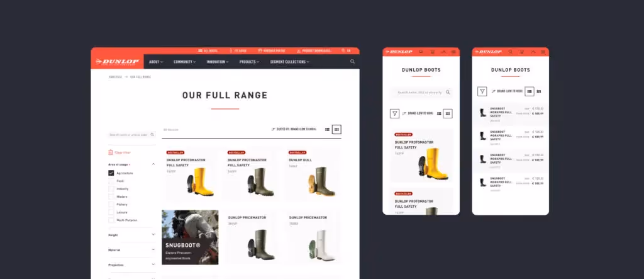This screenshot has width=644, height=279.
Task: Uncheck the Agriculture usage filter
Action: coord(111,173)
